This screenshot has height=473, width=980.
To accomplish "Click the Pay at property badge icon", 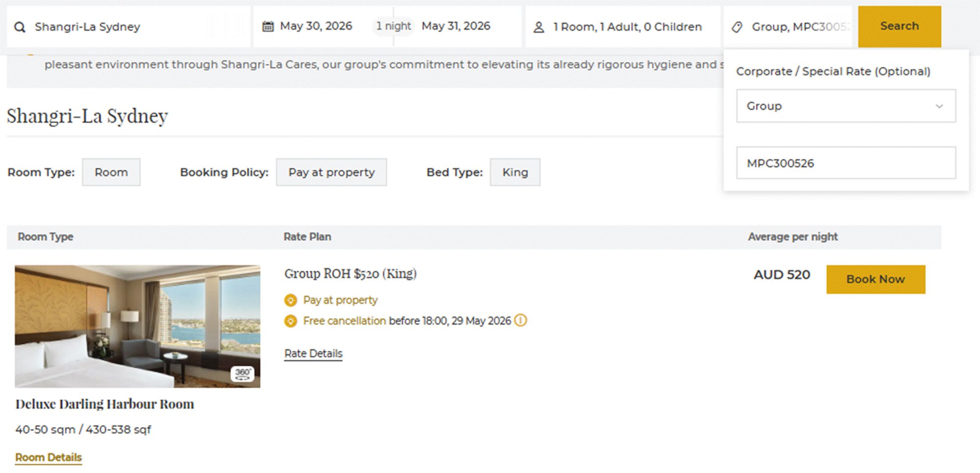I will (291, 300).
